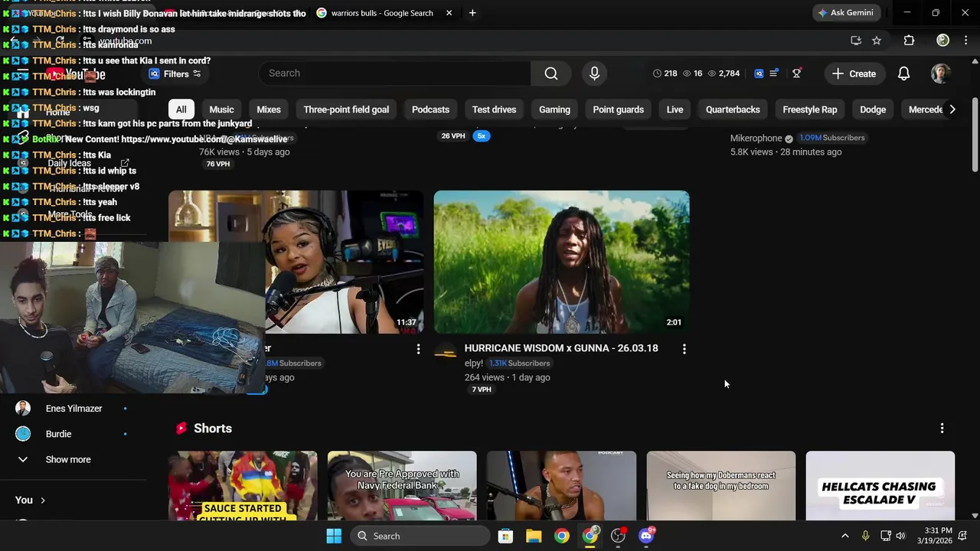Click the YouTube search input field
The width and height of the screenshot is (980, 551).
click(395, 73)
